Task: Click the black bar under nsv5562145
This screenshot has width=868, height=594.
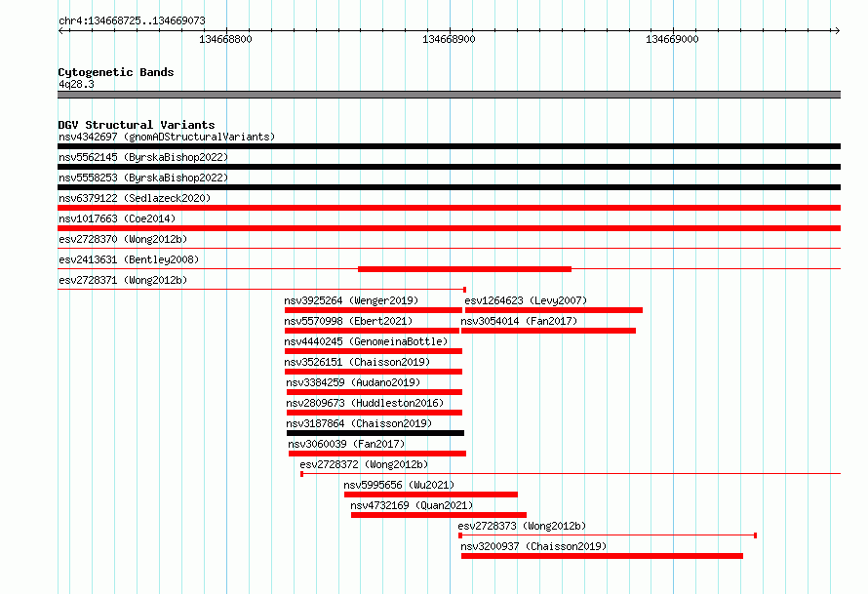Action: 449,167
